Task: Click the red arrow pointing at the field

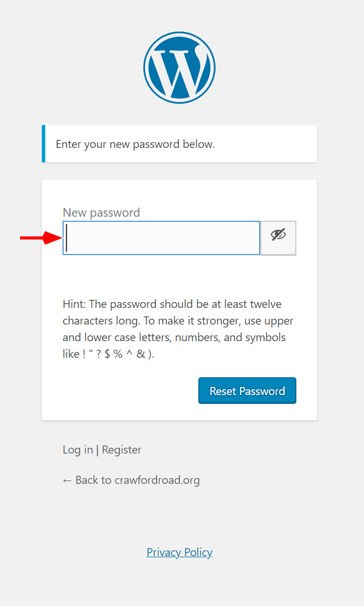Action: pos(40,237)
